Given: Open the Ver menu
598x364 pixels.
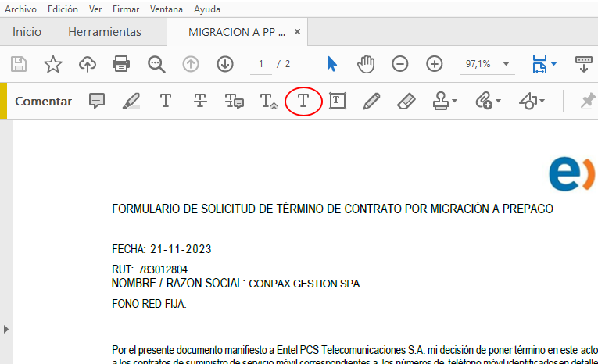Looking at the screenshot, I should [x=95, y=9].
